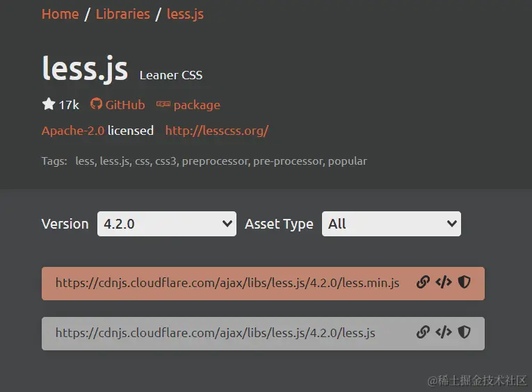Copy URL link icon for less.min.js
Viewport: 532px width, 392px height.
click(423, 282)
